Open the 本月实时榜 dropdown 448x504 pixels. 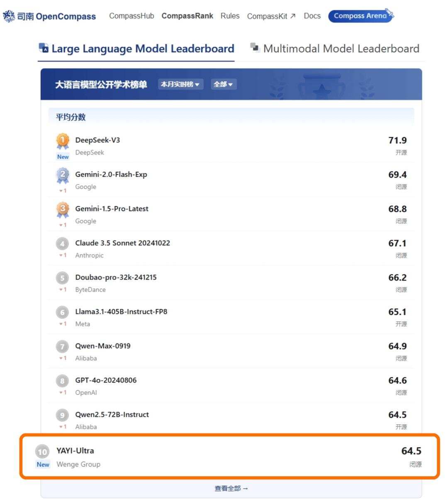click(x=180, y=84)
